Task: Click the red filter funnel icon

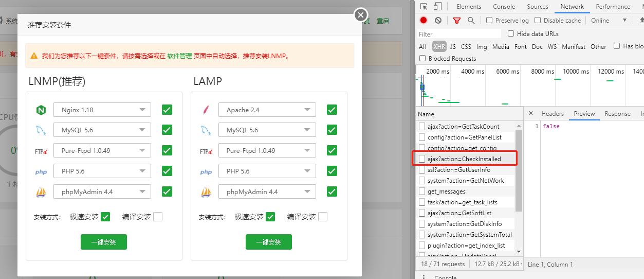Action: (x=457, y=21)
